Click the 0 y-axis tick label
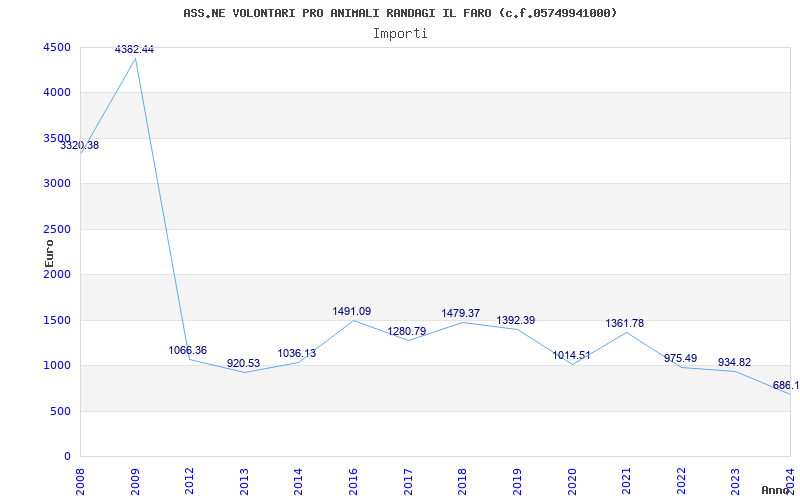The image size is (800, 500). [68, 457]
